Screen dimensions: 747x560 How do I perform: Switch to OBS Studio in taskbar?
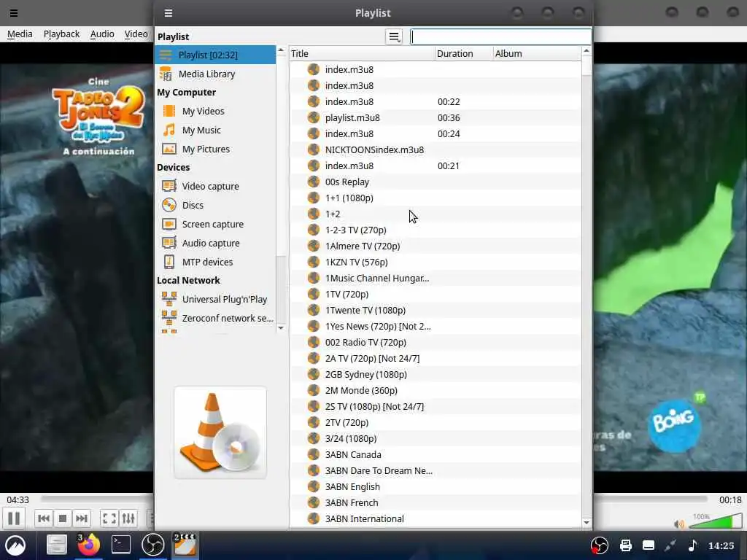tap(153, 545)
